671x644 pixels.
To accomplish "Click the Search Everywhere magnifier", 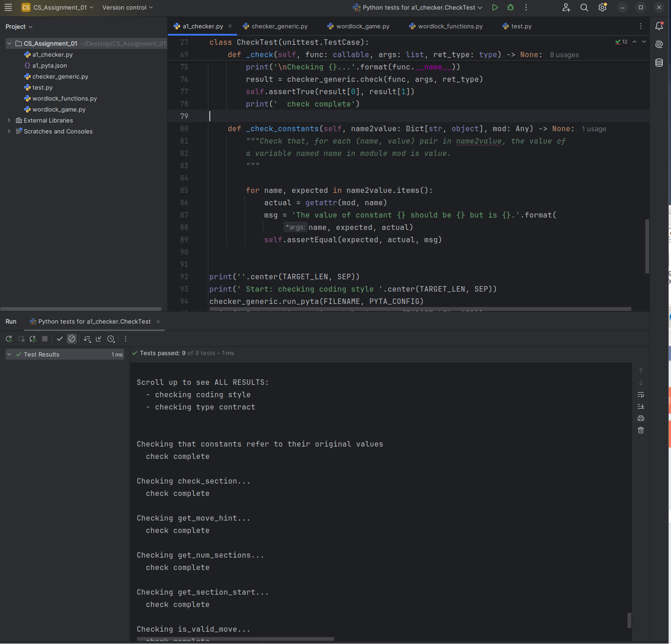I will (584, 7).
